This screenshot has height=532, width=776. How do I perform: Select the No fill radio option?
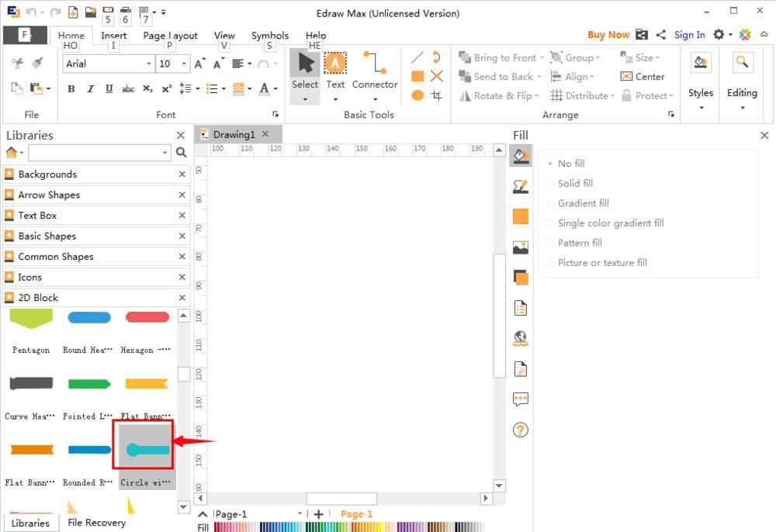[x=550, y=164]
